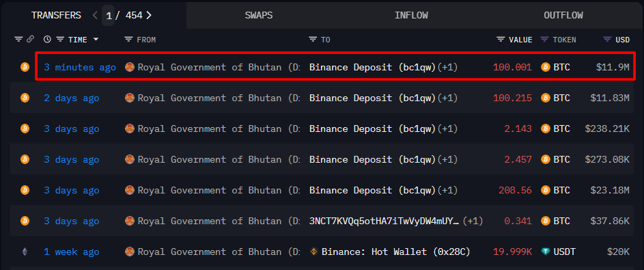Open address 3NCT7KVQq5otHA7iTwVyDW4mUY link

click(384, 221)
